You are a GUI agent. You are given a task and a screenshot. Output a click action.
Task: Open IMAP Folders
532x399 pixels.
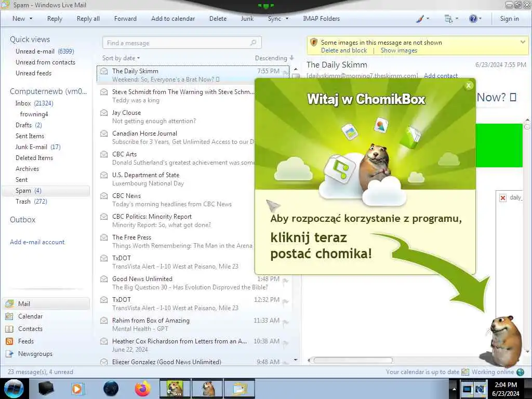click(x=321, y=19)
